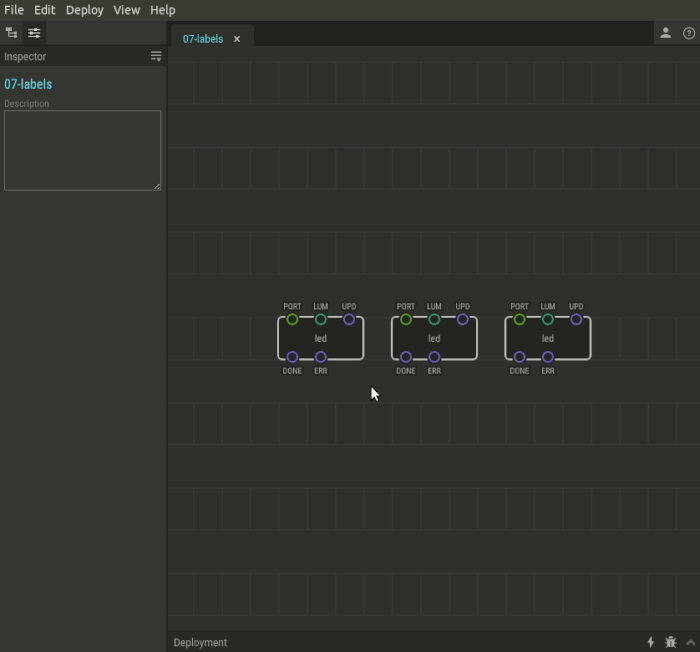700x652 pixels.
Task: Switch to the 07-labels tab
Action: (203, 39)
